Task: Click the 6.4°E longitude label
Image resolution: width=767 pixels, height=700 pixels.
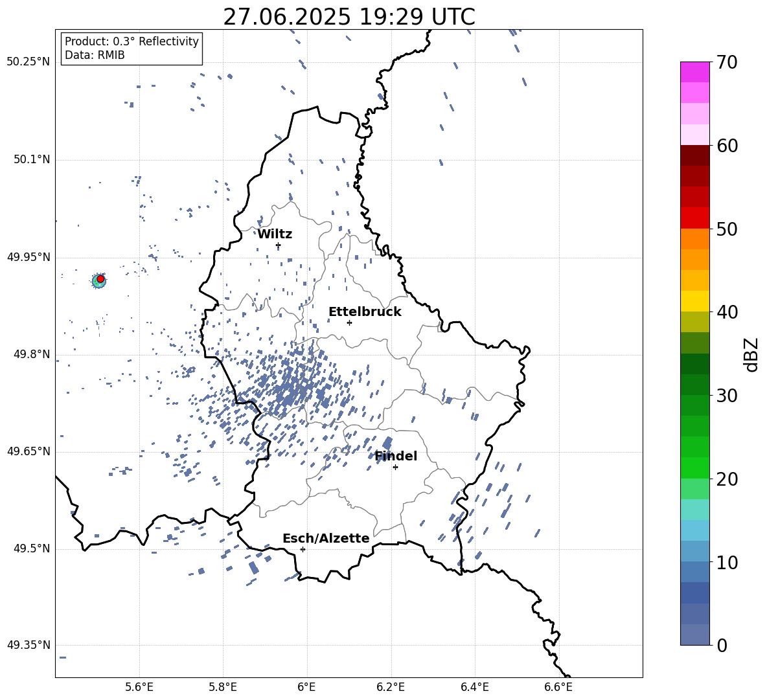Action: (x=475, y=687)
